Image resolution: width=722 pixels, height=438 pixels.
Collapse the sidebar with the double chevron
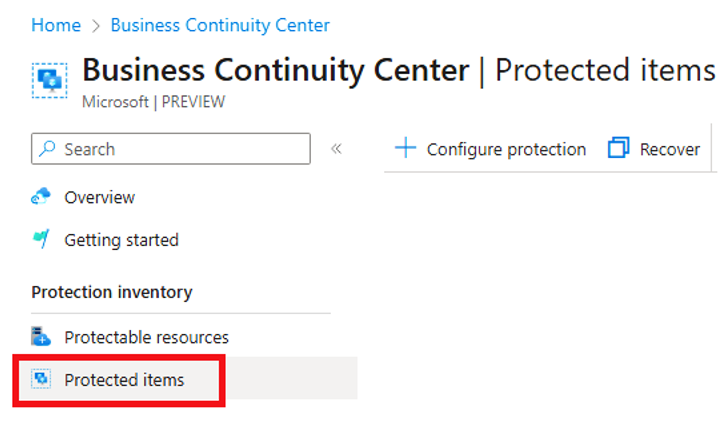tap(336, 149)
